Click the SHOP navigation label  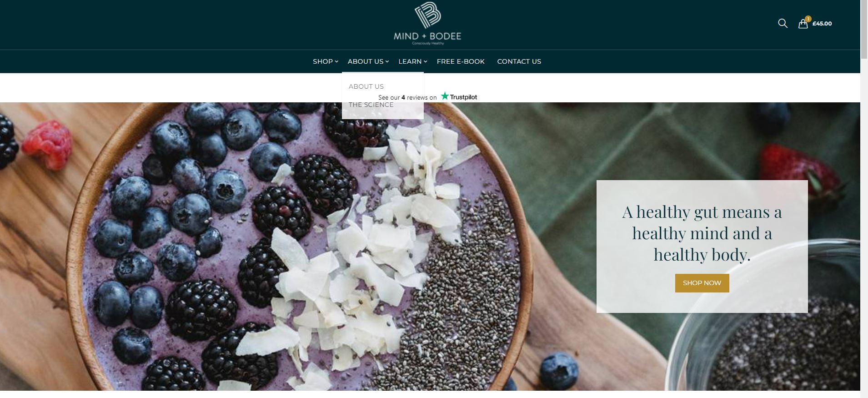(323, 61)
